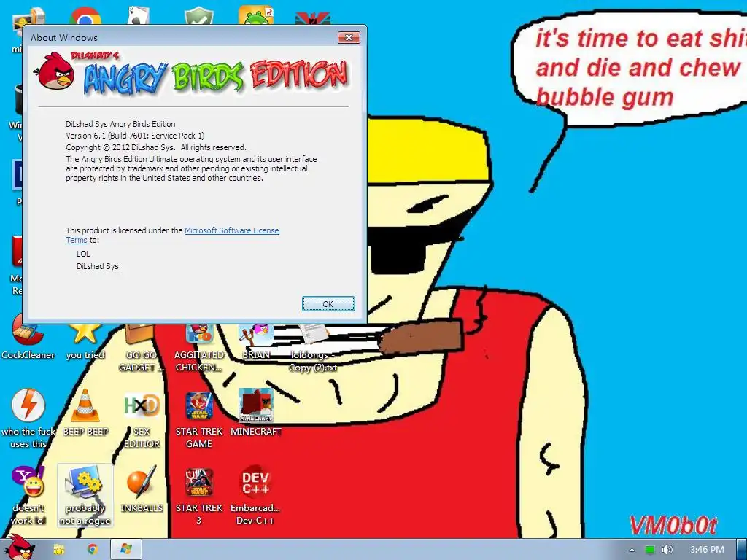Click OK in the About Windows dialog
The image size is (747, 560).
point(328,304)
